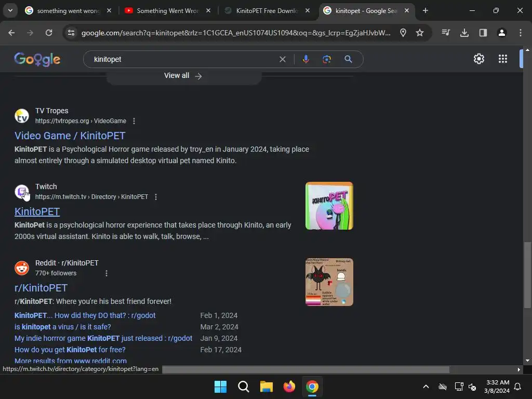Open the Chrome profile menu
This screenshot has height=399, width=532.
tap(502, 33)
